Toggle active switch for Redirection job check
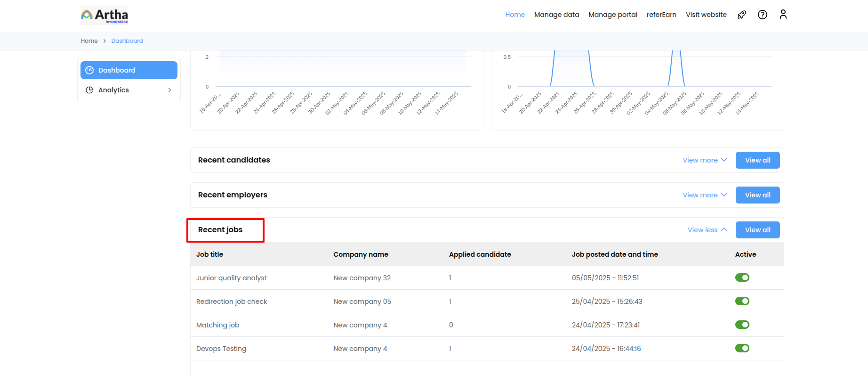 (x=742, y=301)
